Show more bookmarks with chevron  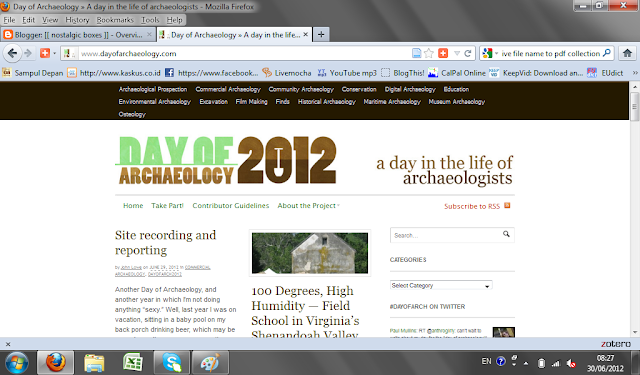coord(635,73)
